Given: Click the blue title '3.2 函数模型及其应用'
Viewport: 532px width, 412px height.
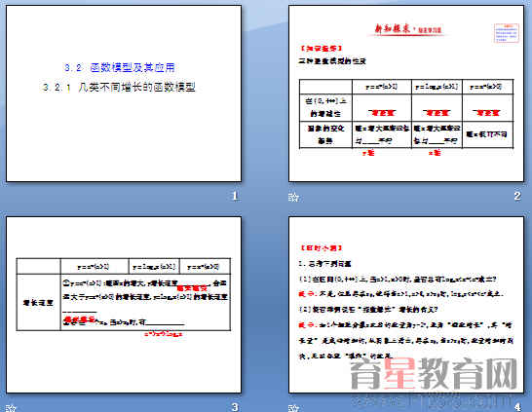Looking at the screenshot, I should 120,67.
